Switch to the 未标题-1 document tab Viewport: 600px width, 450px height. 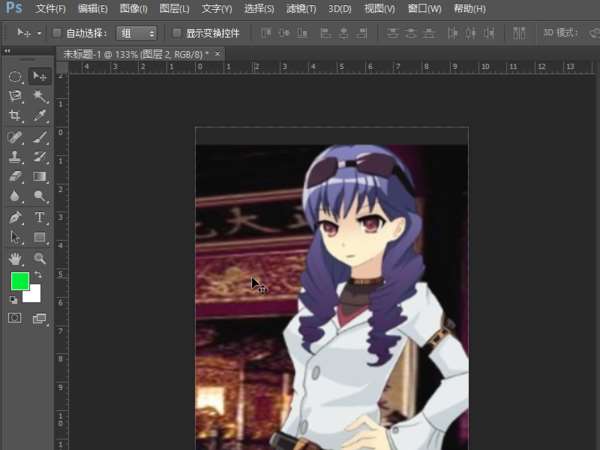point(136,55)
